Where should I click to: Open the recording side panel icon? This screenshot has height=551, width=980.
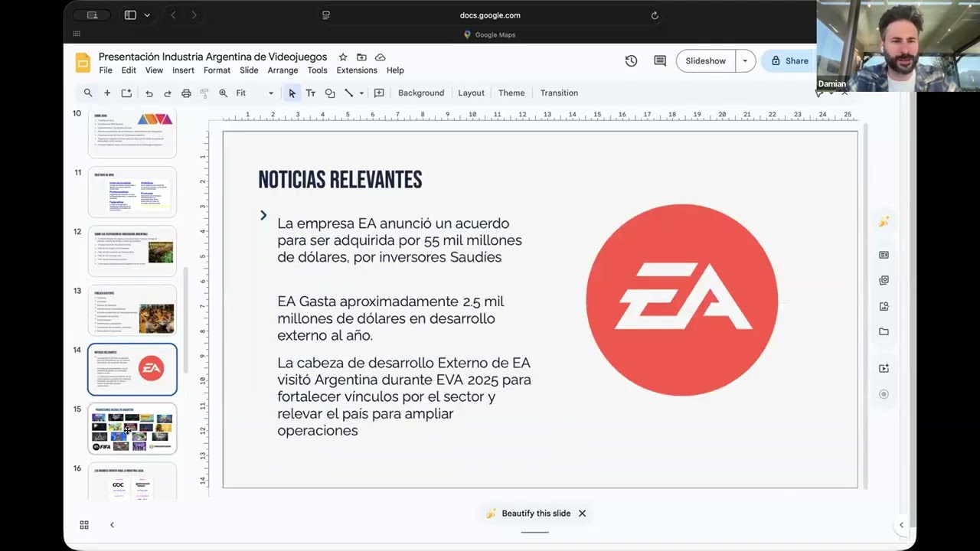coord(884,394)
